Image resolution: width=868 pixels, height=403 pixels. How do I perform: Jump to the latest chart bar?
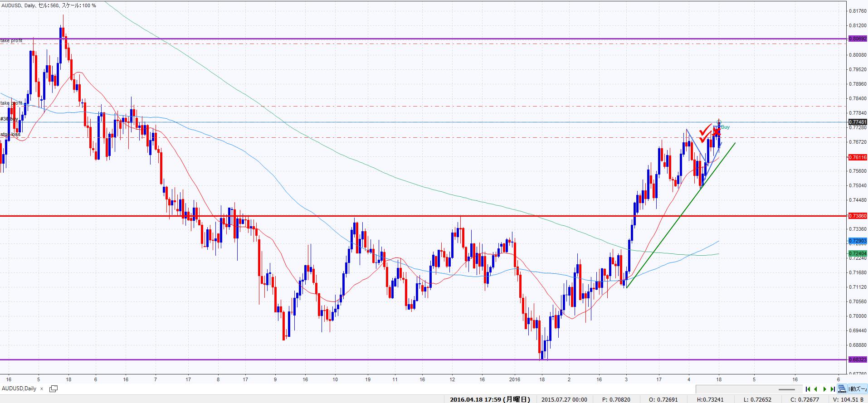(833, 389)
